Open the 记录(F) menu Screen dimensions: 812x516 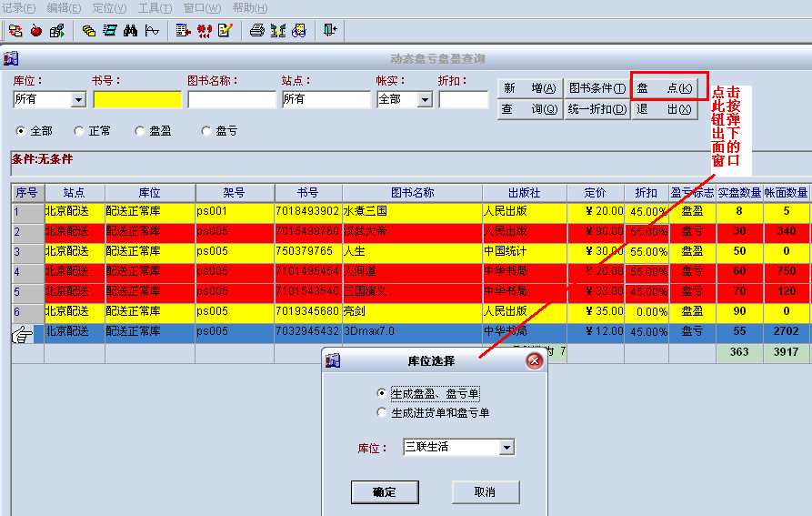pos(19,8)
